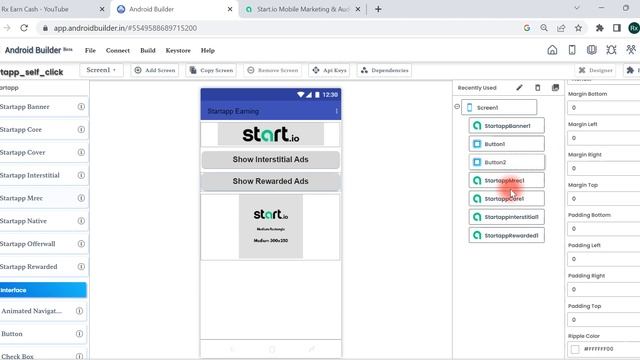This screenshot has height=360, width=640.
Task: Bookmark this page with star icon
Action: point(578,28)
